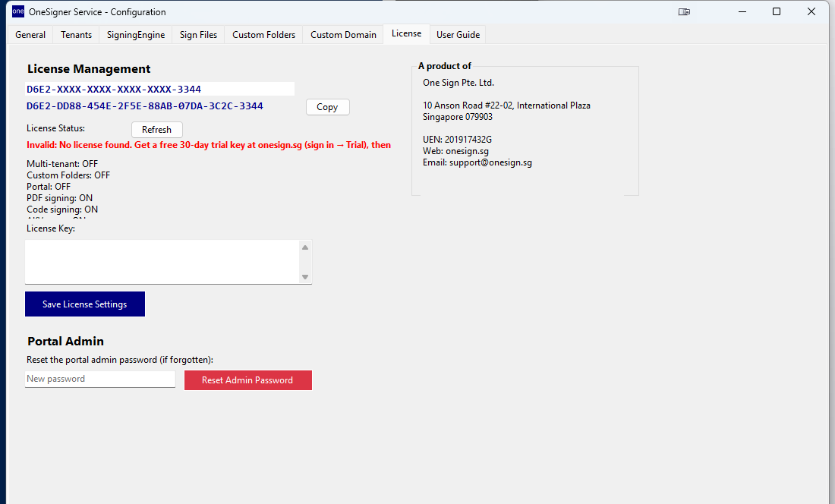The image size is (835, 504).
Task: Click the License tab
Action: 406,33
